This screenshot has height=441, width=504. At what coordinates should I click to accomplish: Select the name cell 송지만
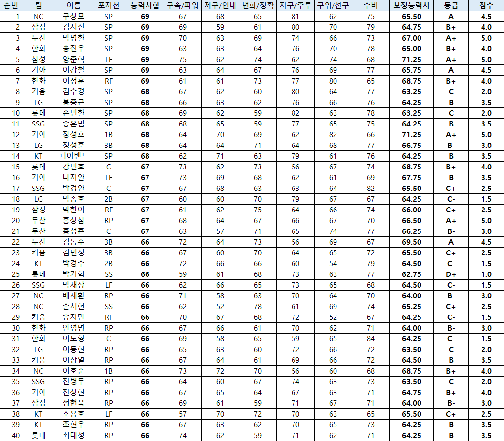73,317
